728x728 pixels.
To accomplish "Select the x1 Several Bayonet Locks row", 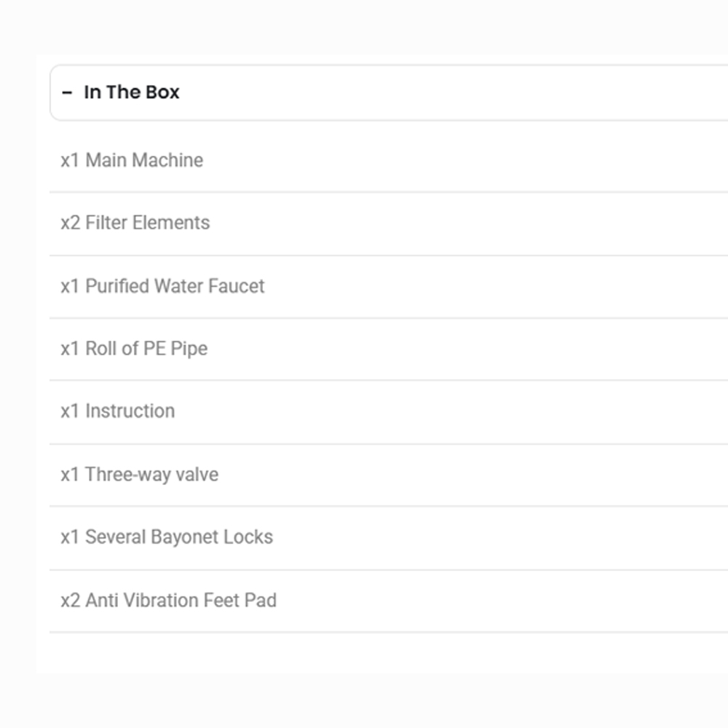I will [x=167, y=537].
